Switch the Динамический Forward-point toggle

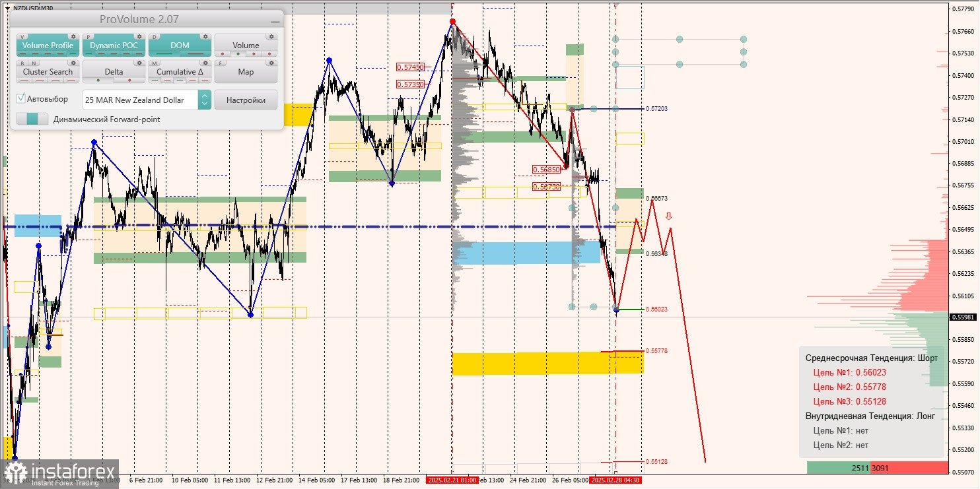tap(32, 119)
